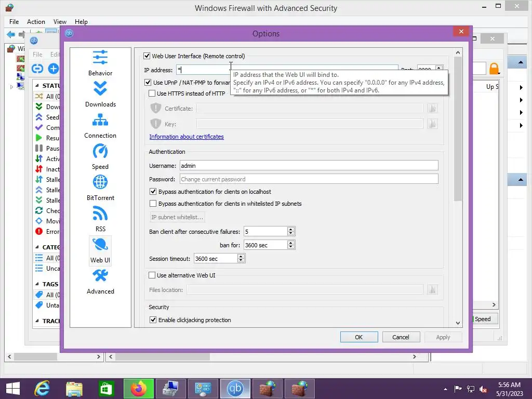Open the Speed options section
This screenshot has height=399, width=532.
pos(100,157)
